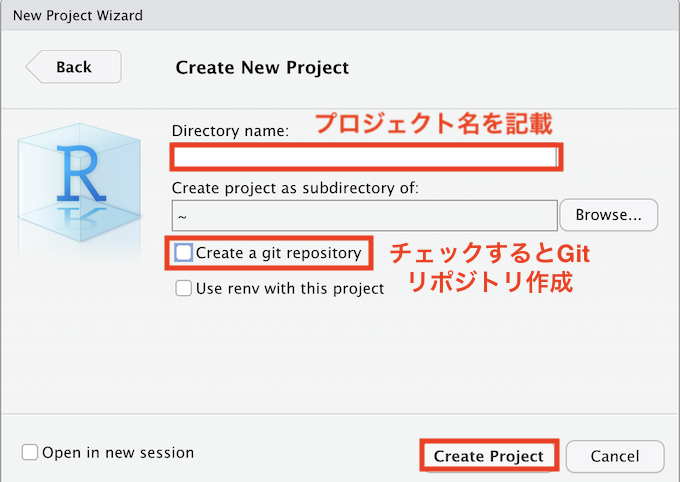Focus the Directory name text field
This screenshot has height=482, width=680.
(366, 157)
